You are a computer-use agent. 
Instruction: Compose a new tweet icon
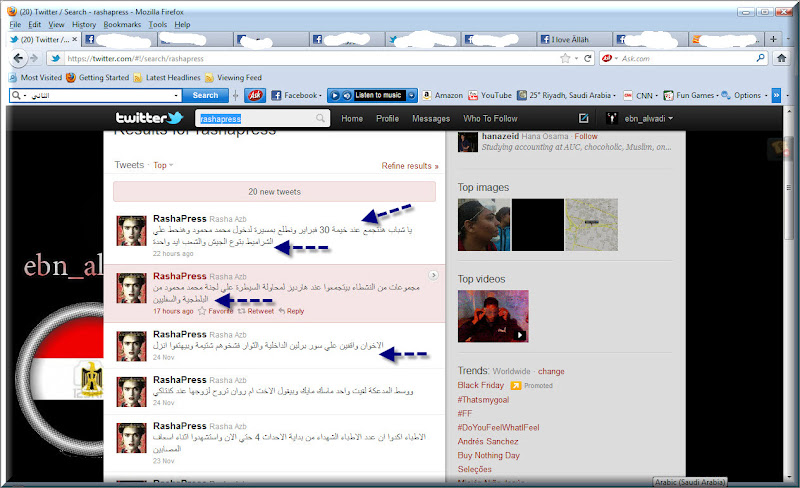[x=583, y=118]
